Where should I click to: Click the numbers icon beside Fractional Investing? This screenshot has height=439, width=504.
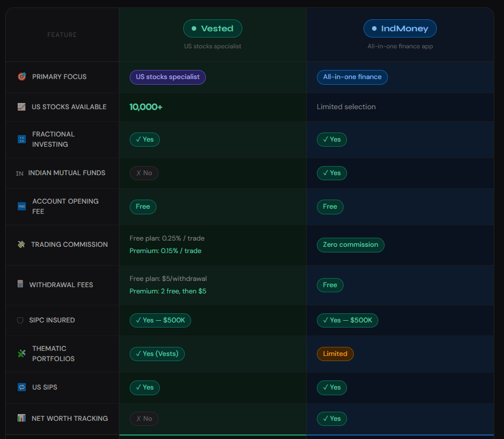[x=22, y=139]
